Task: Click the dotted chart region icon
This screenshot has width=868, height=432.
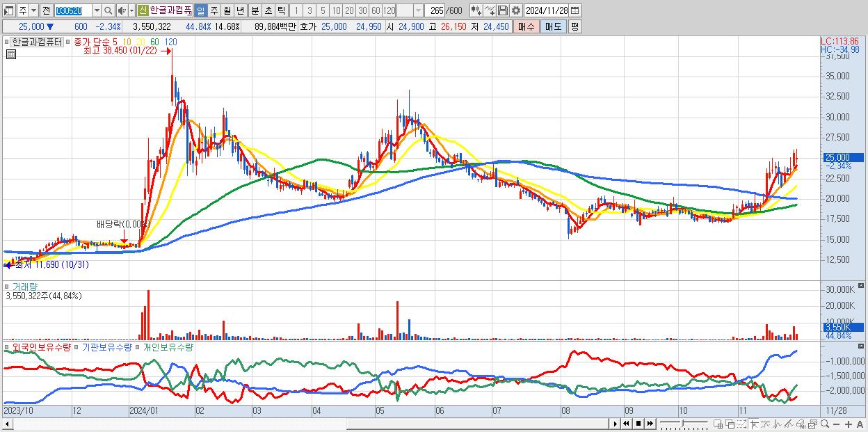Action: pyautogui.click(x=741, y=424)
